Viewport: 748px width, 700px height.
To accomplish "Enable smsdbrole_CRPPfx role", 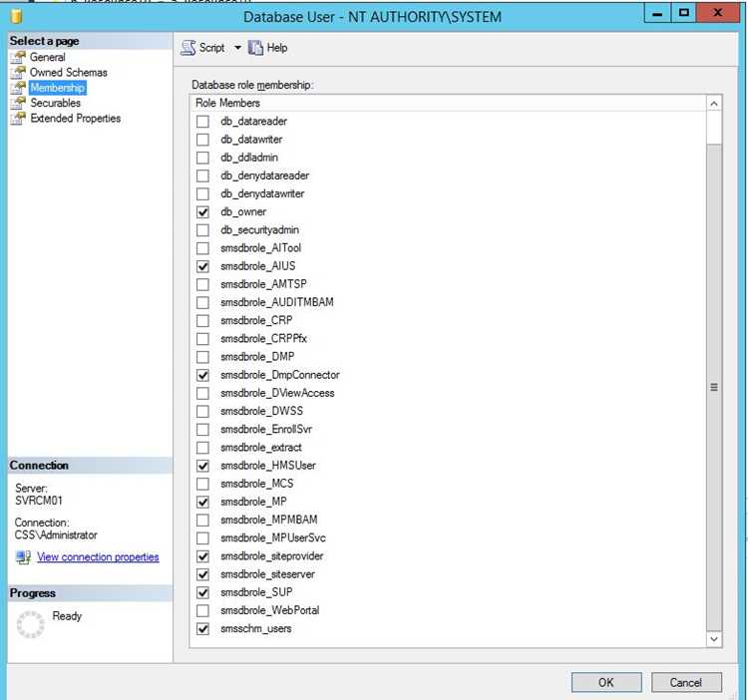I will (x=202, y=339).
